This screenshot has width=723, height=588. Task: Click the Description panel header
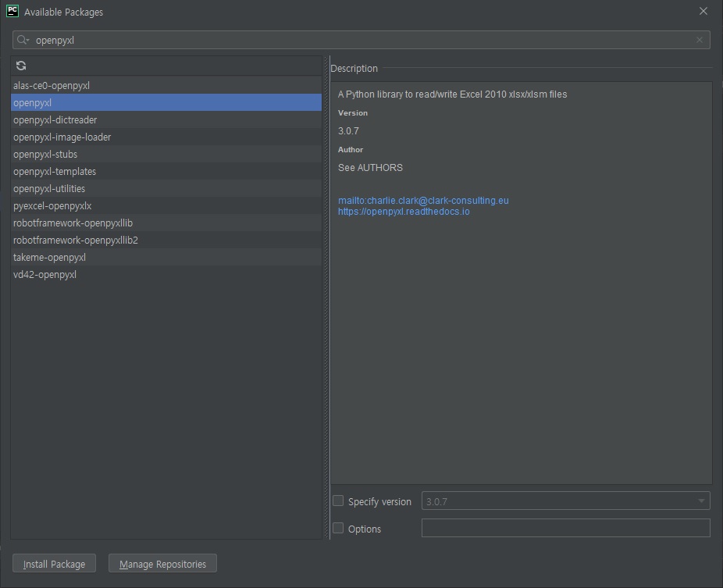click(354, 68)
